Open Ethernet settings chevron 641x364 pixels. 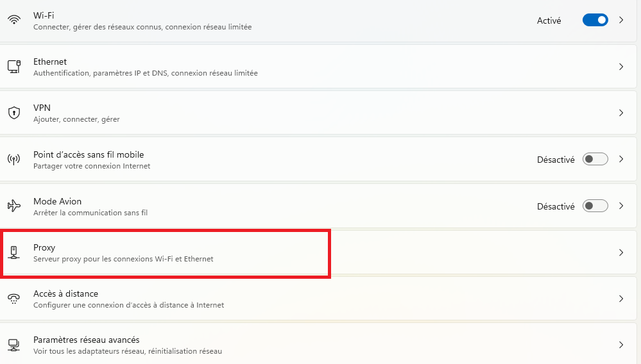point(621,67)
